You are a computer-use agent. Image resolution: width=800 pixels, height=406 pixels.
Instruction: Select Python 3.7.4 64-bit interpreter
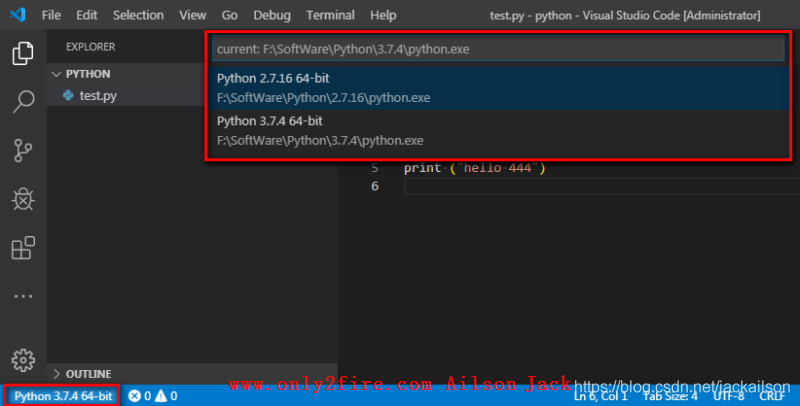(x=498, y=131)
